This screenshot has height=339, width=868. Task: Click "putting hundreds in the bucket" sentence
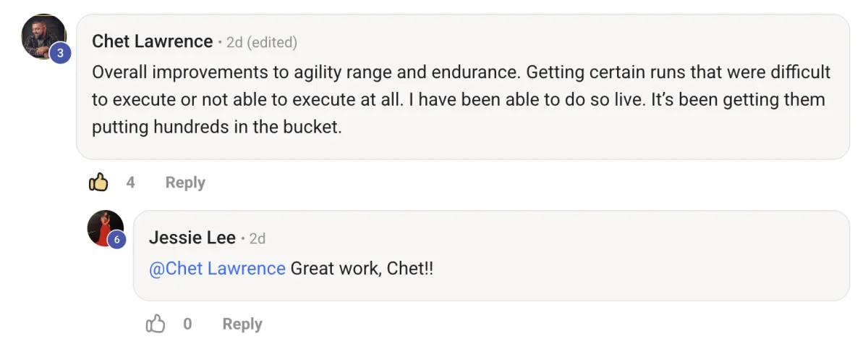[216, 127]
